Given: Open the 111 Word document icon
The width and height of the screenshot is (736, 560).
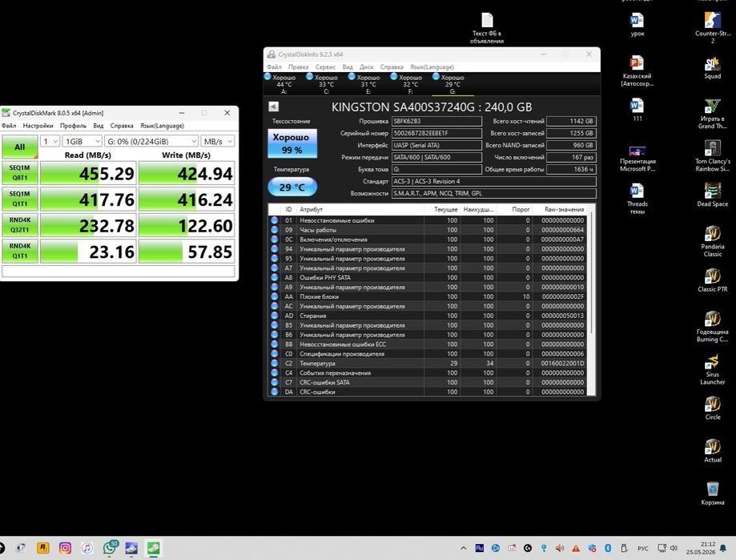Looking at the screenshot, I should 637,110.
